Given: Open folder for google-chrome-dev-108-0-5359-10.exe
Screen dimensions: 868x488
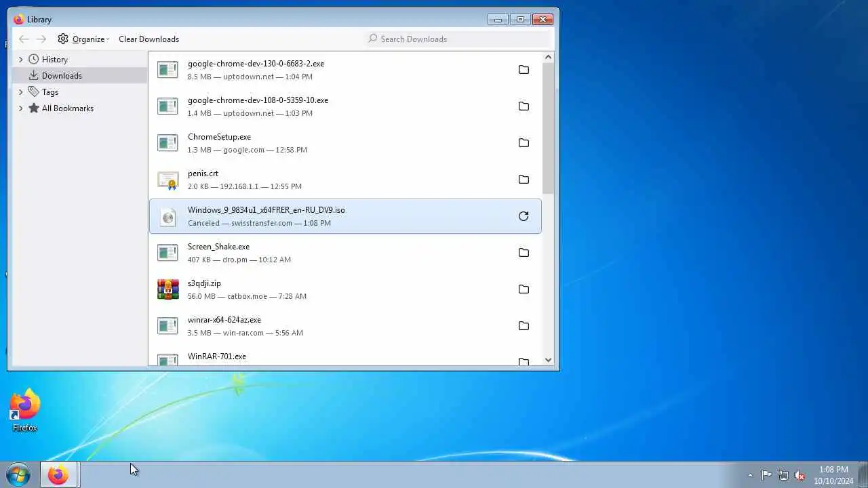Looking at the screenshot, I should [x=524, y=106].
